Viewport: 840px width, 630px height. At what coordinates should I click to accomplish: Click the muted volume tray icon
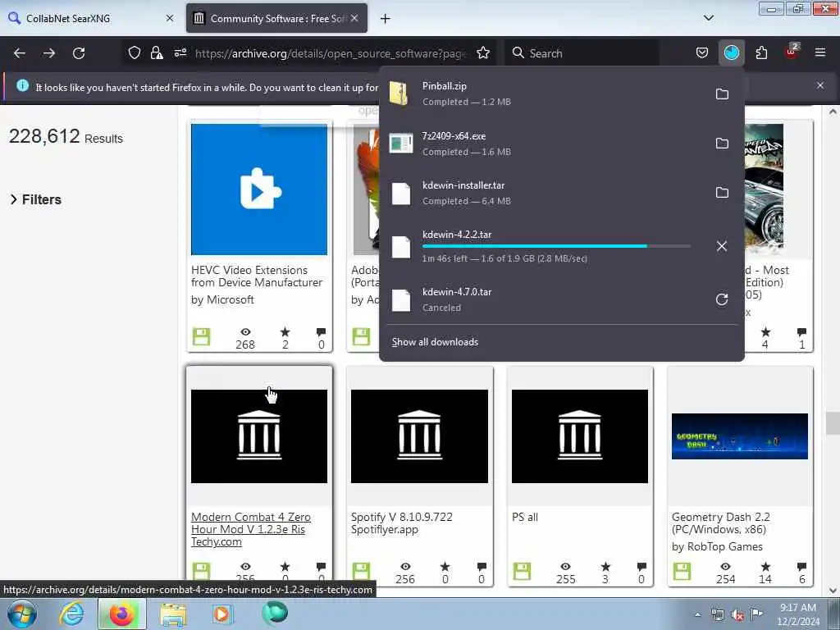coord(737,615)
